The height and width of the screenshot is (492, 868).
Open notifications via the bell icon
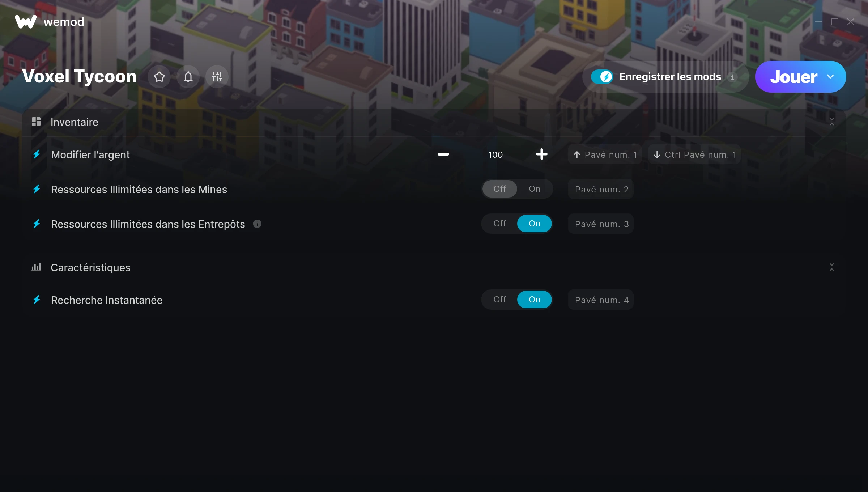(x=188, y=77)
